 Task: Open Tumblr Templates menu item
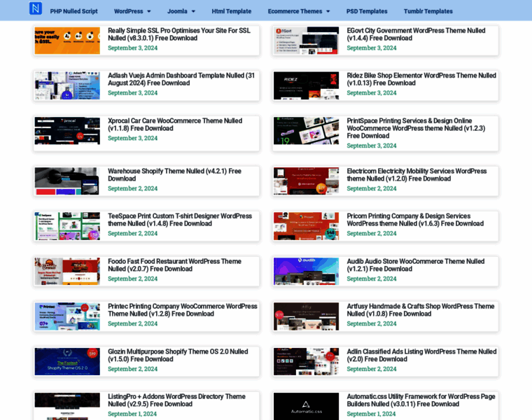click(x=428, y=11)
